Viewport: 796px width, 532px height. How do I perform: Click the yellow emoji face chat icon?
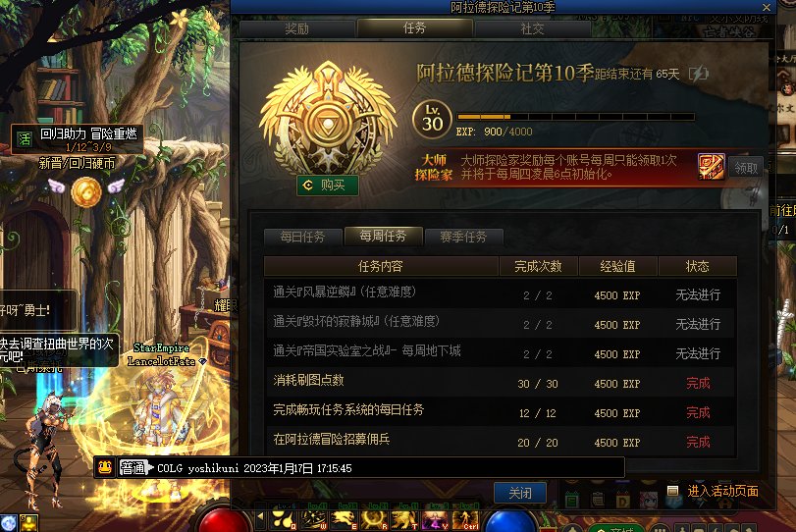105,467
